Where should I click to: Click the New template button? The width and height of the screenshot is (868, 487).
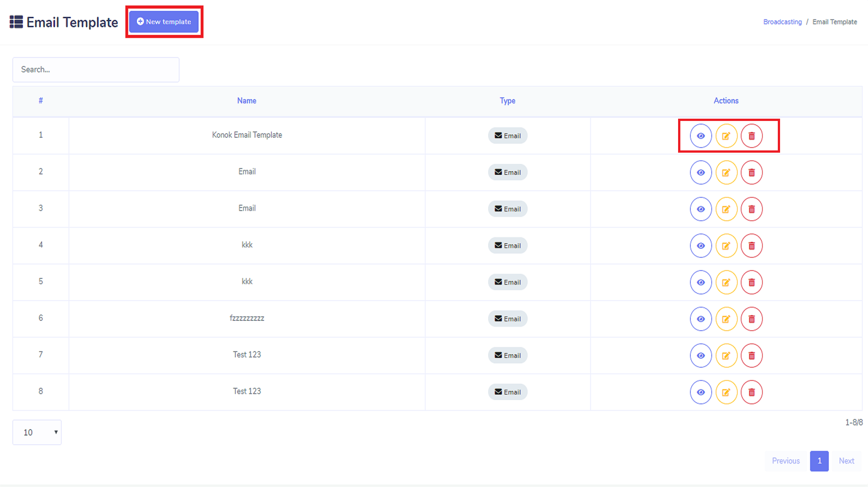point(164,22)
